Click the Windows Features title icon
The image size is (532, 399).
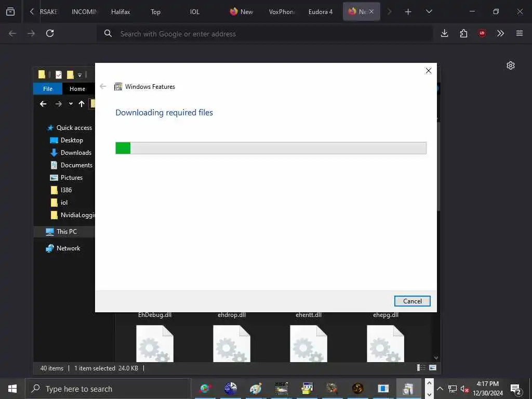point(118,87)
